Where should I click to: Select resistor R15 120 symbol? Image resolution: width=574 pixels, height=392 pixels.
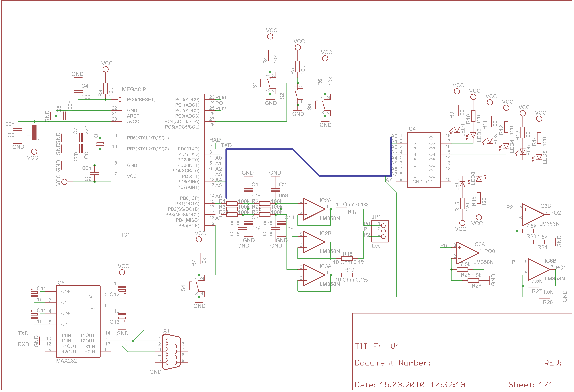[462, 204]
